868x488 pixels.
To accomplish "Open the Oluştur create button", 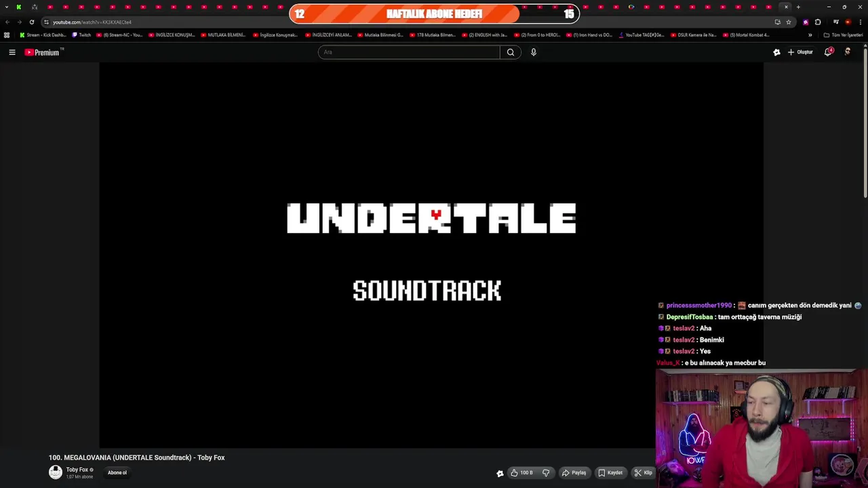I will click(800, 52).
